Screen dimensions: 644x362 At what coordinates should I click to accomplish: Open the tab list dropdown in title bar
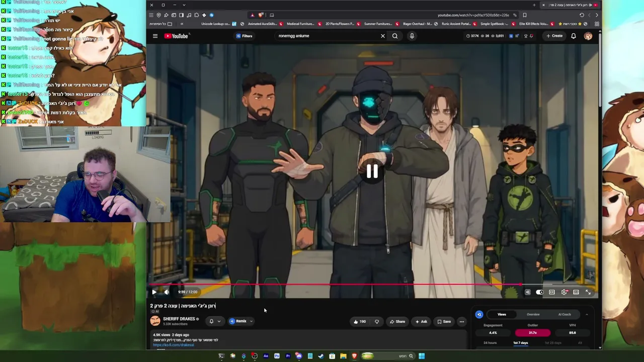(x=184, y=5)
